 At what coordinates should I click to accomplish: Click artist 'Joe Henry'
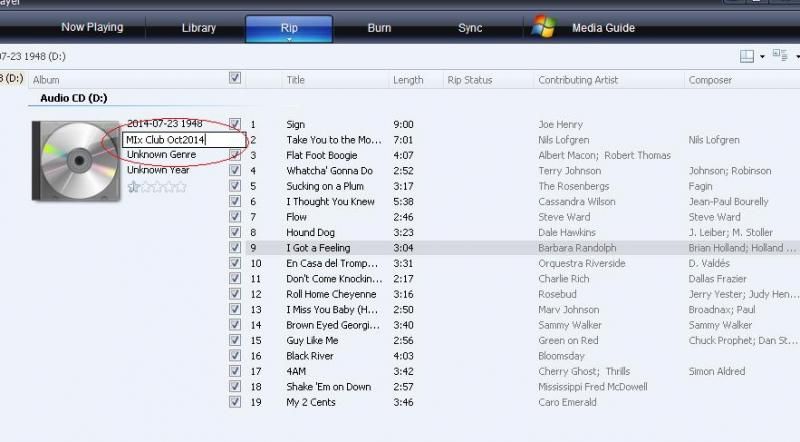tap(560, 125)
